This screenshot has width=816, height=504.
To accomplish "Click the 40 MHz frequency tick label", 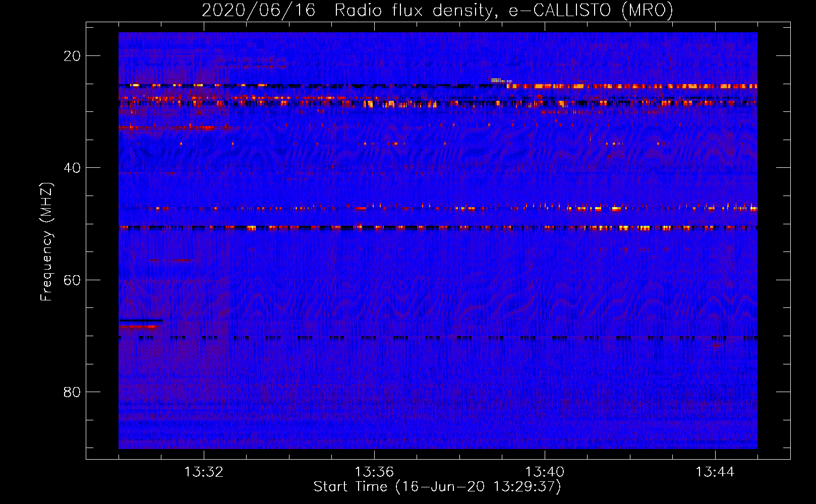I will click(72, 168).
